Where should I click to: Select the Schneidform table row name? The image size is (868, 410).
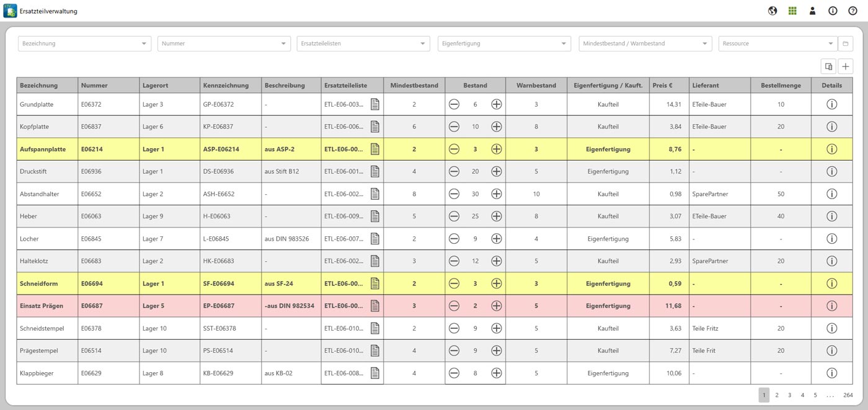[x=39, y=283]
